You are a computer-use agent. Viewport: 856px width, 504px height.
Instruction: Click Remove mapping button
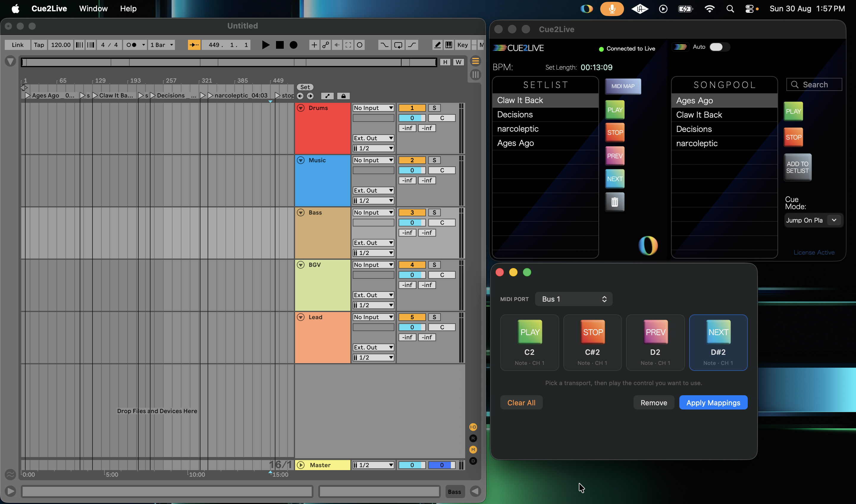click(x=653, y=402)
